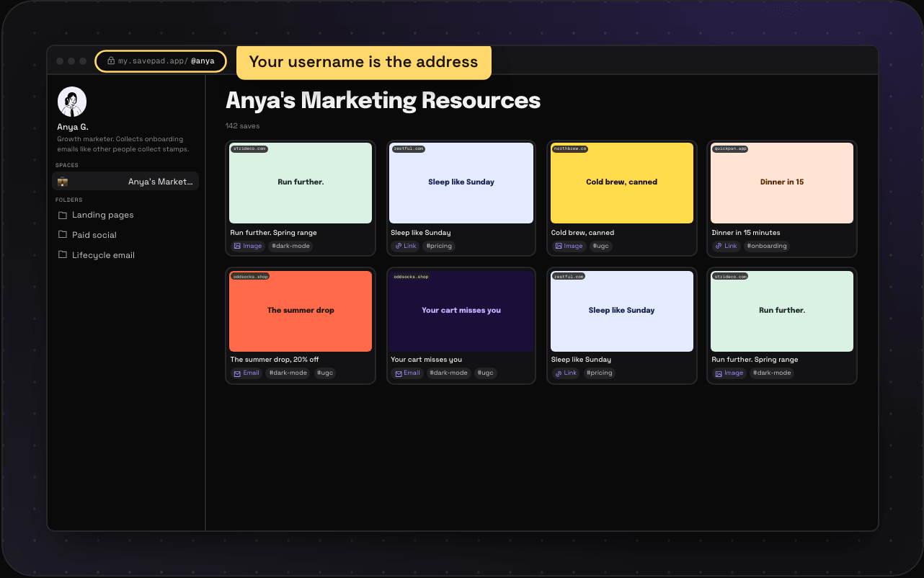Click the Link type tag on Dinner in 15 card
924x578 pixels.
pos(726,246)
